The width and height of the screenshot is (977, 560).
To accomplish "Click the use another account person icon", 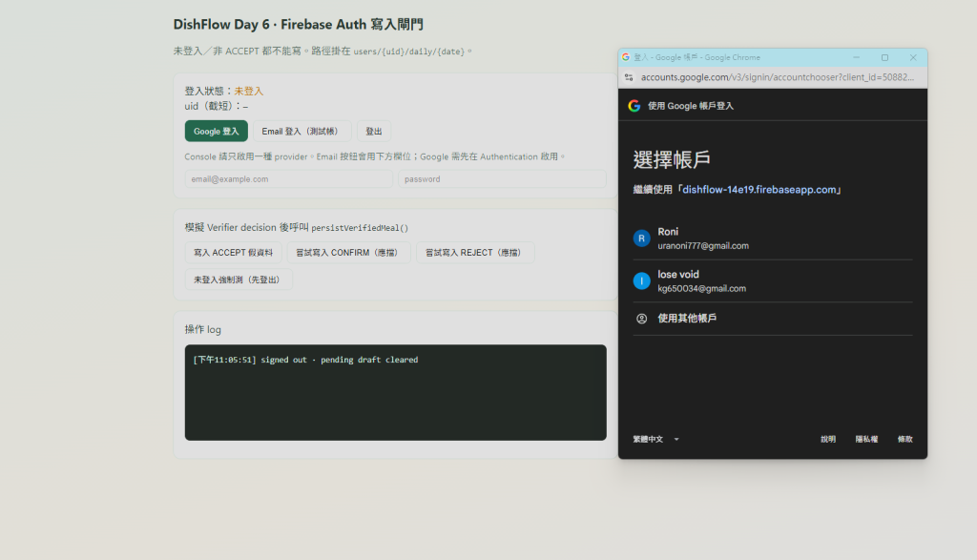I will pyautogui.click(x=642, y=319).
